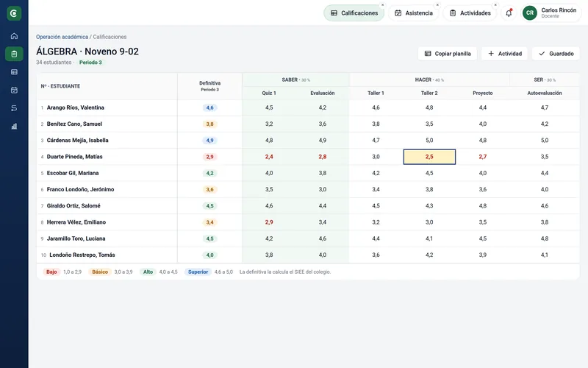Select student Escobar Gil, Mariana
The image size is (588, 368).
point(73,173)
